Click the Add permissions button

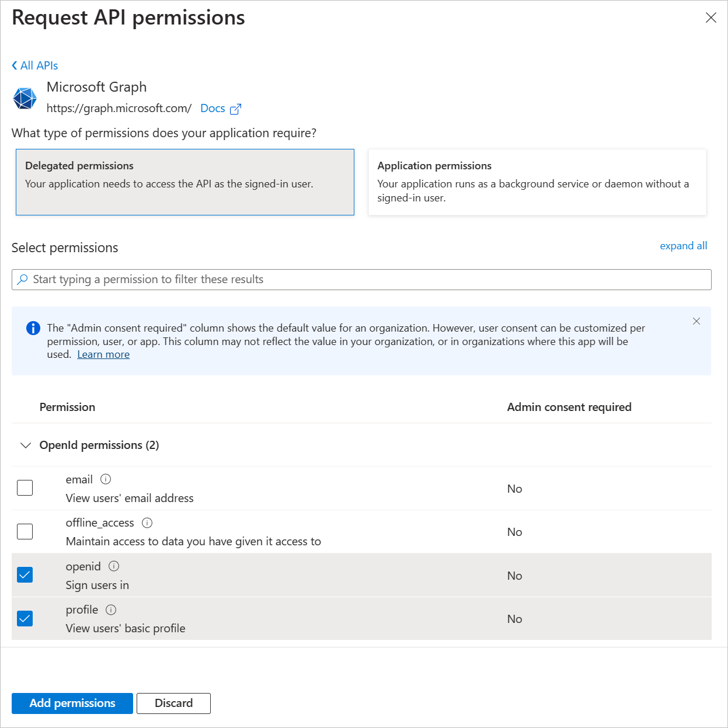72,703
